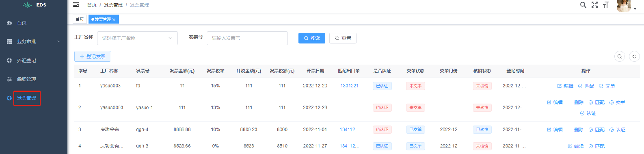Click 匹配 in the qgh-4 row
This screenshot has height=154, width=644.
coord(596,130)
